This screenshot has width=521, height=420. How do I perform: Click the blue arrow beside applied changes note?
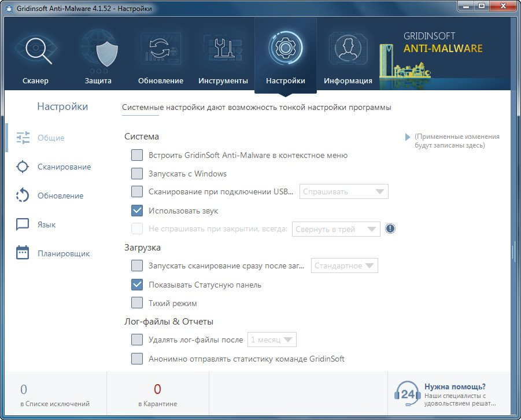[407, 137]
